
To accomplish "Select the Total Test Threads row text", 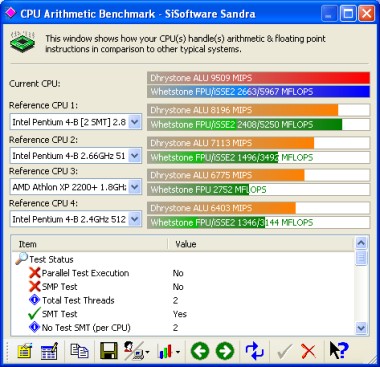I will coord(78,300).
